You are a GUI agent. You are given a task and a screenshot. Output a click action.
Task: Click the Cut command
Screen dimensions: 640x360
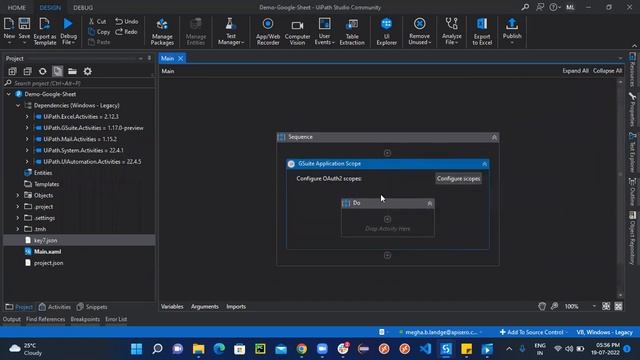98,21
